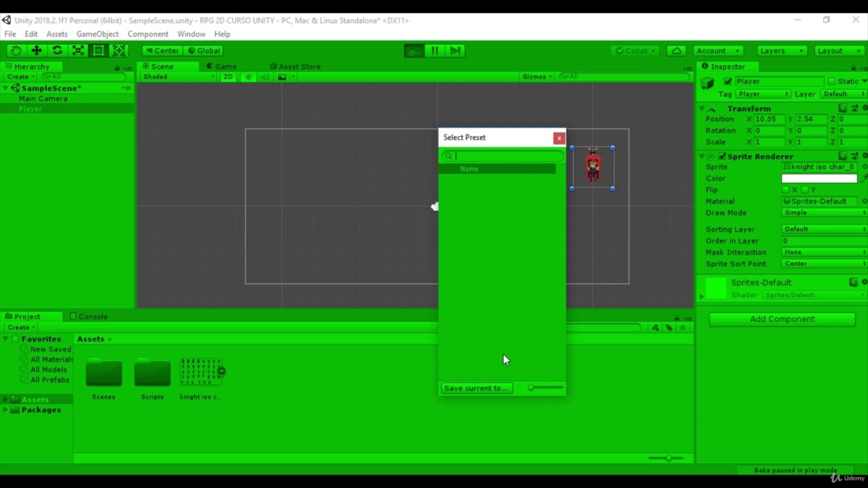The image size is (868, 488).
Task: Open the Material object picker circle
Action: click(x=865, y=201)
